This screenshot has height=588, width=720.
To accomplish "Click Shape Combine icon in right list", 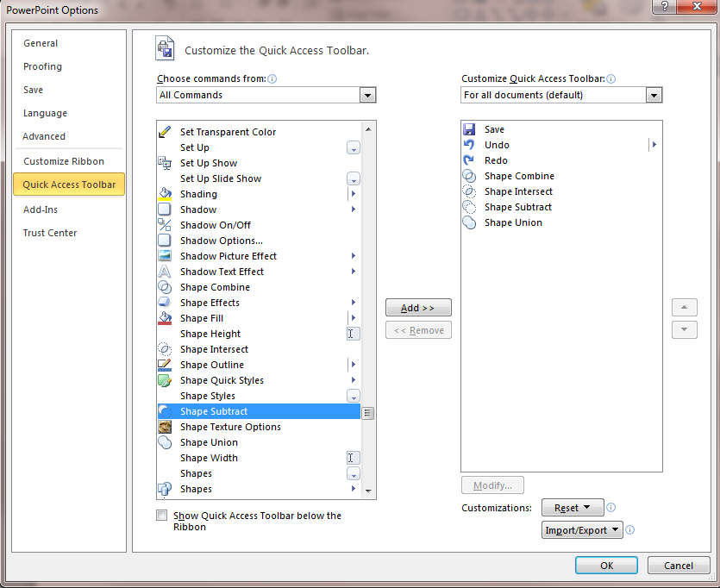I will (469, 176).
